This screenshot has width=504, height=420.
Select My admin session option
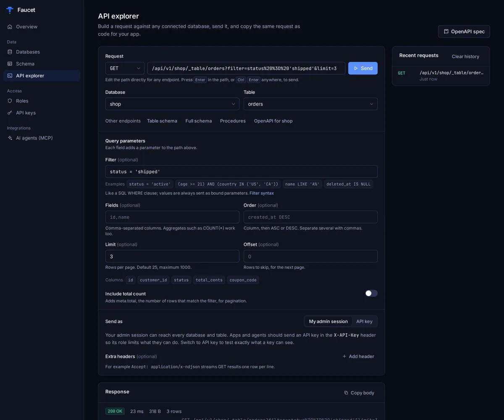coord(328,321)
